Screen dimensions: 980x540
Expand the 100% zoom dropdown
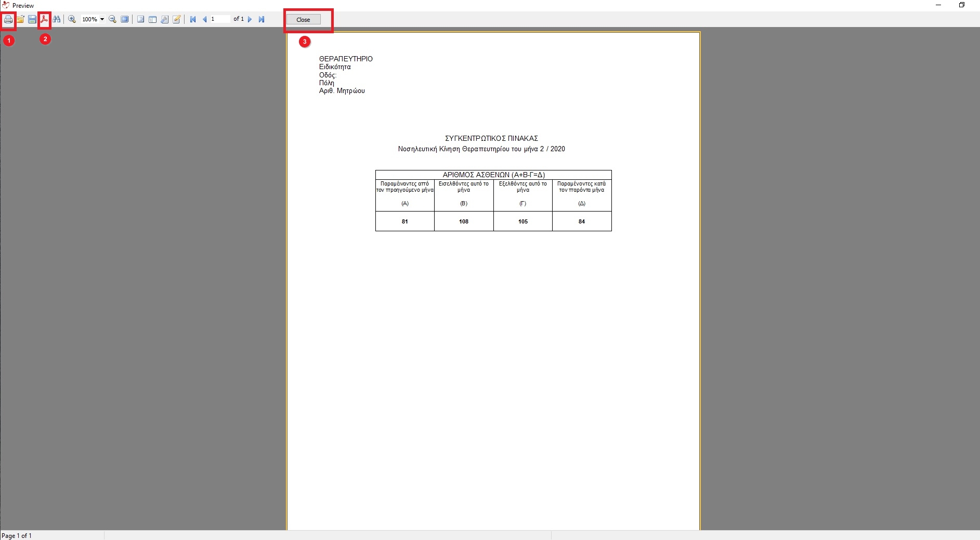click(x=102, y=19)
